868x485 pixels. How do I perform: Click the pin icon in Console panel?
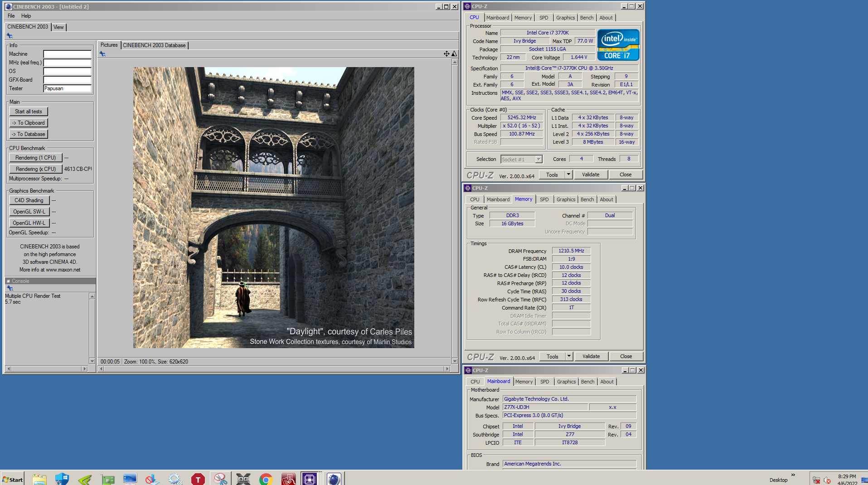[10, 288]
